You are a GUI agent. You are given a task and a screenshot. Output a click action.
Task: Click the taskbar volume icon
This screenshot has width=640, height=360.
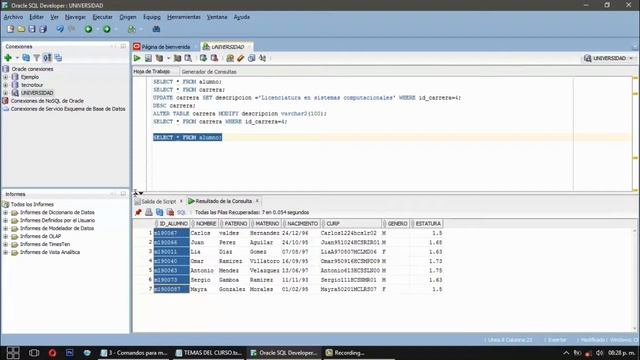[599, 353]
